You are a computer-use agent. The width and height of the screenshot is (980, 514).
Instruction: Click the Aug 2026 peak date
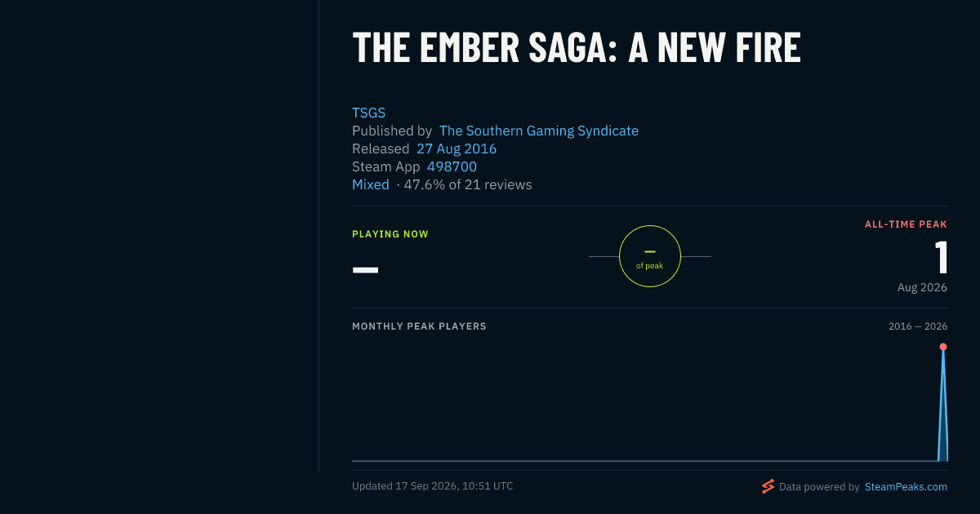[x=922, y=287]
